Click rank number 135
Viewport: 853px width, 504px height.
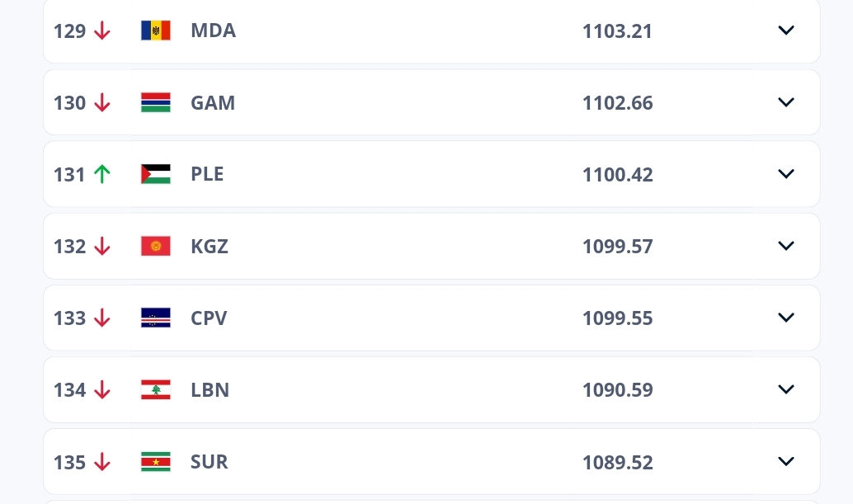[x=69, y=462]
